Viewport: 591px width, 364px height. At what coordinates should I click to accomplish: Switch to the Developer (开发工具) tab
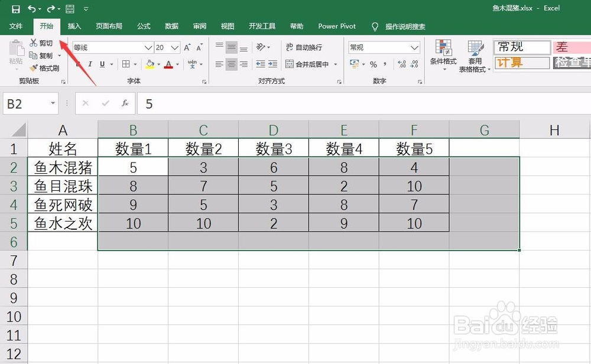click(262, 26)
